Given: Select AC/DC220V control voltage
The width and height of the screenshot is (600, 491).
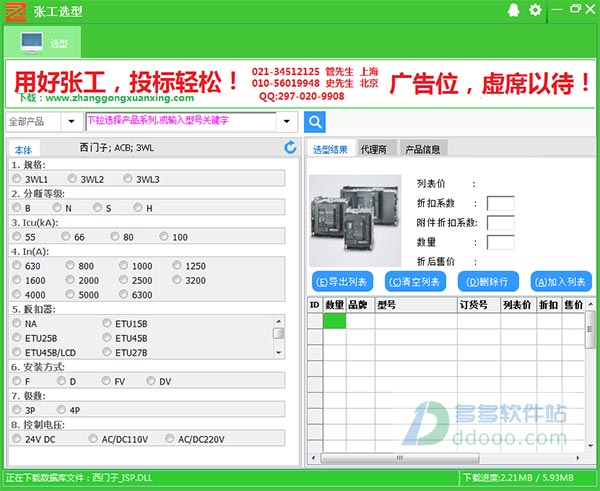Looking at the screenshot, I should [x=170, y=439].
